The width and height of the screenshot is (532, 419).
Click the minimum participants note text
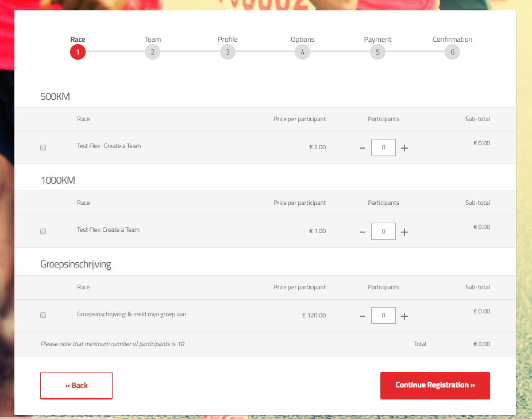pos(113,344)
